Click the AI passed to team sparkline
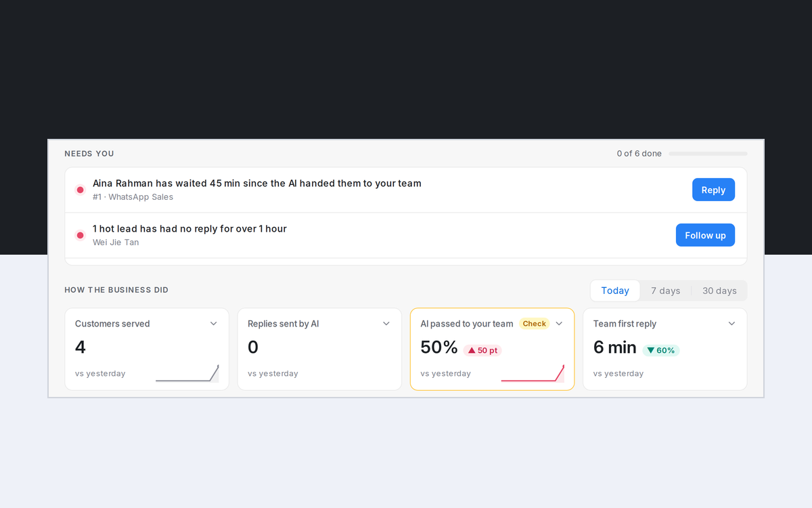 [x=533, y=373]
